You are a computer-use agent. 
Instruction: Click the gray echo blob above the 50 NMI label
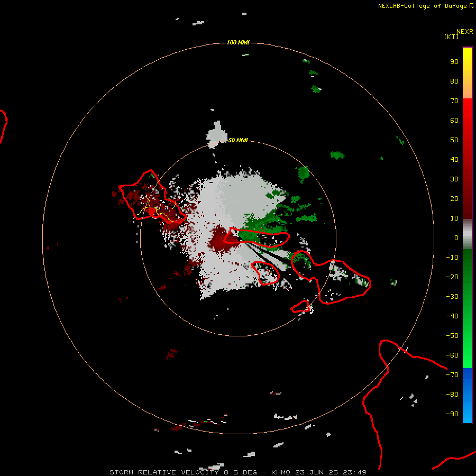(217, 134)
